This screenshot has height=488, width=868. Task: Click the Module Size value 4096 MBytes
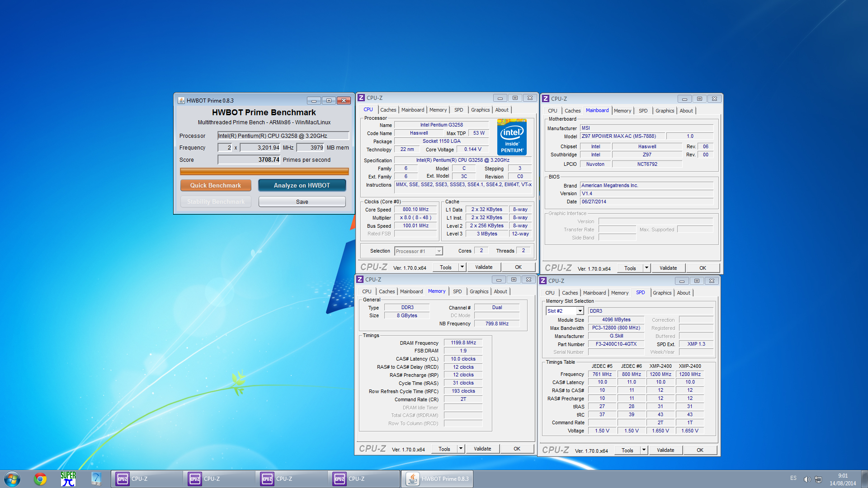click(x=616, y=319)
